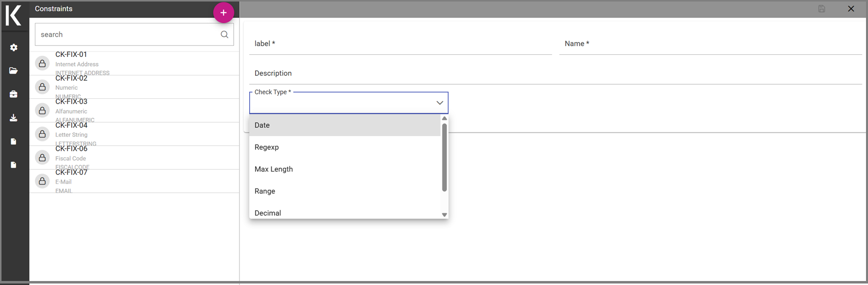Click lock icon of CK-FIX-04

click(x=42, y=134)
